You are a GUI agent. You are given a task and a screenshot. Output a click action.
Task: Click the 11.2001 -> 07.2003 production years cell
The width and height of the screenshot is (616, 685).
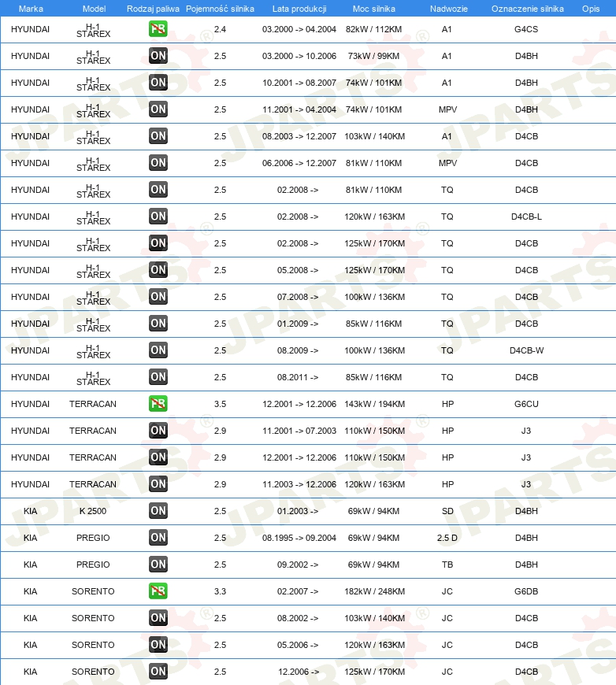[x=299, y=431]
